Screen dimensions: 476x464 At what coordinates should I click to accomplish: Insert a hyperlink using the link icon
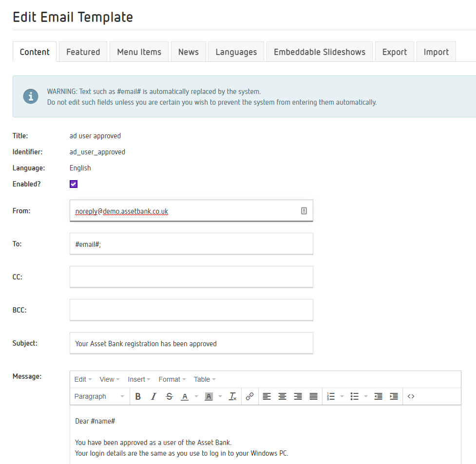(x=249, y=396)
